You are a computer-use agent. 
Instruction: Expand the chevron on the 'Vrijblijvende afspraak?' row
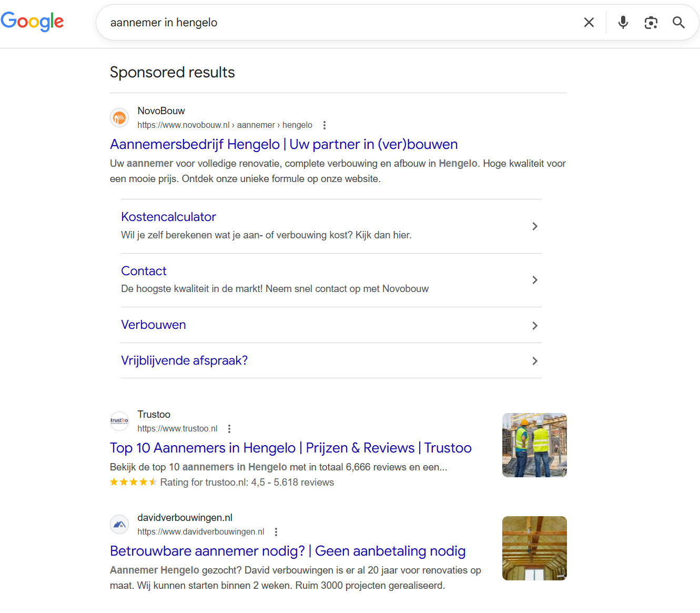[535, 361]
